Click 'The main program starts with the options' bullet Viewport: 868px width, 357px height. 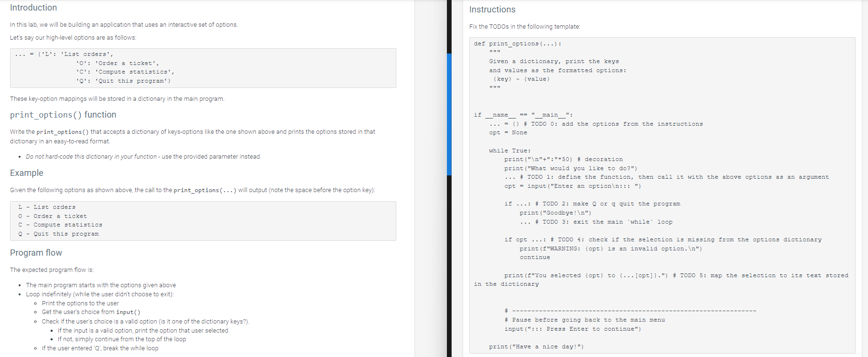[101, 285]
